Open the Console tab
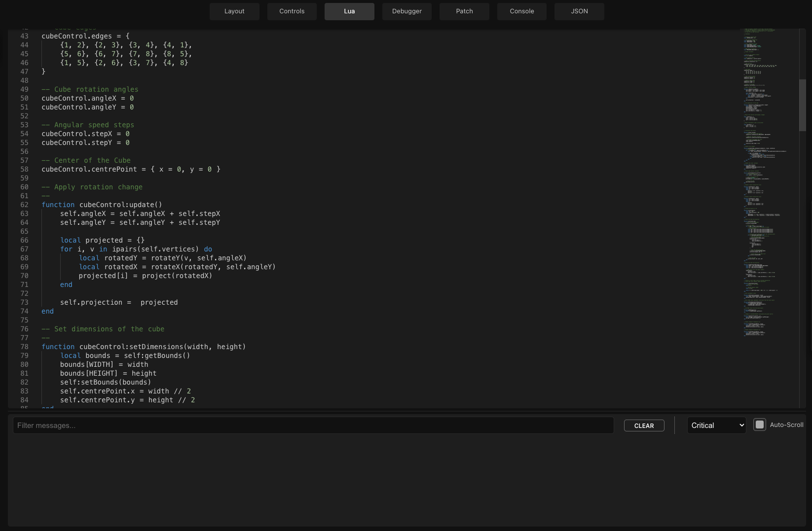The height and width of the screenshot is (531, 812). pyautogui.click(x=521, y=11)
